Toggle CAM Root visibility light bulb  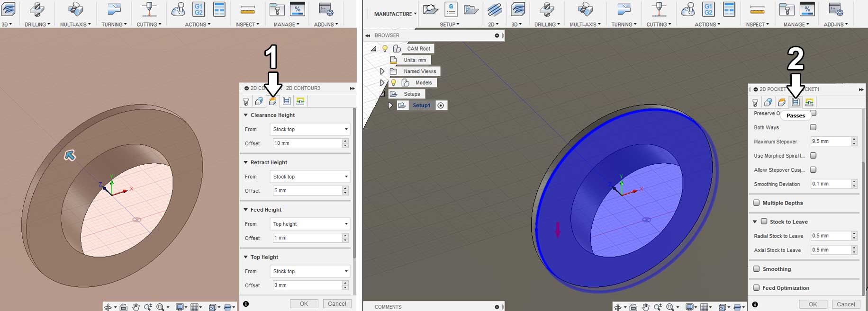[x=385, y=48]
